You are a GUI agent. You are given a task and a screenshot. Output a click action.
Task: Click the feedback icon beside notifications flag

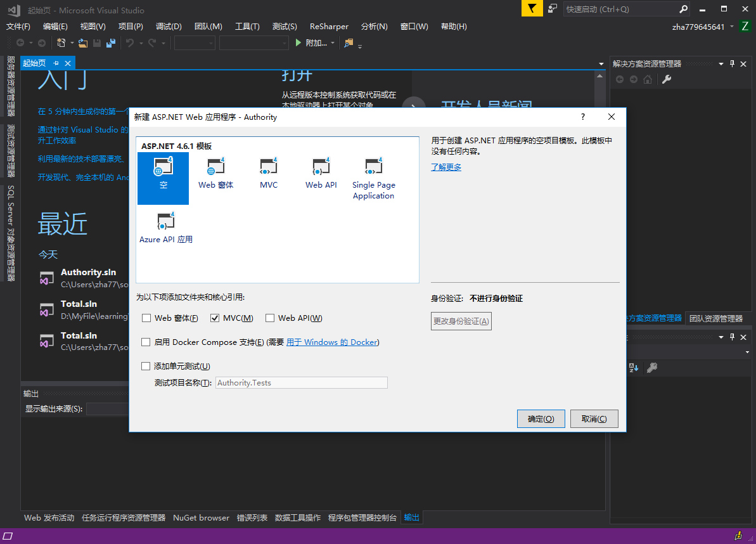click(x=553, y=9)
